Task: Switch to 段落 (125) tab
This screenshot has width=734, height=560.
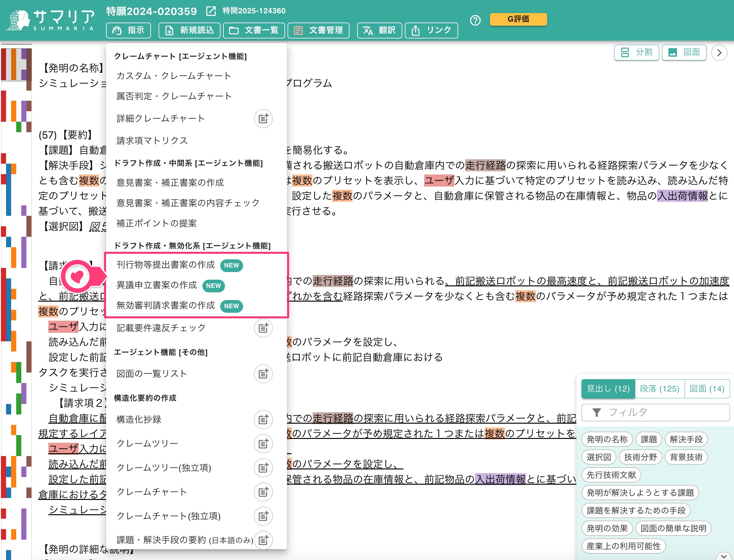Action: pos(659,389)
